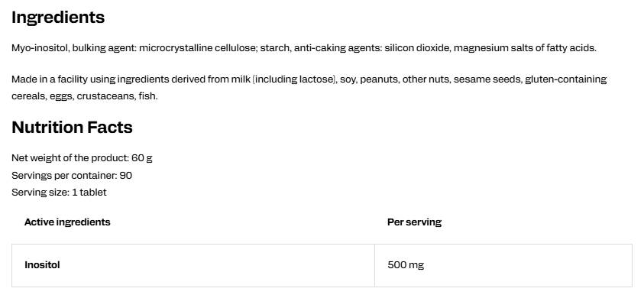Click the Nutrition Facts heading
This screenshot has height=298, width=644.
[72, 128]
